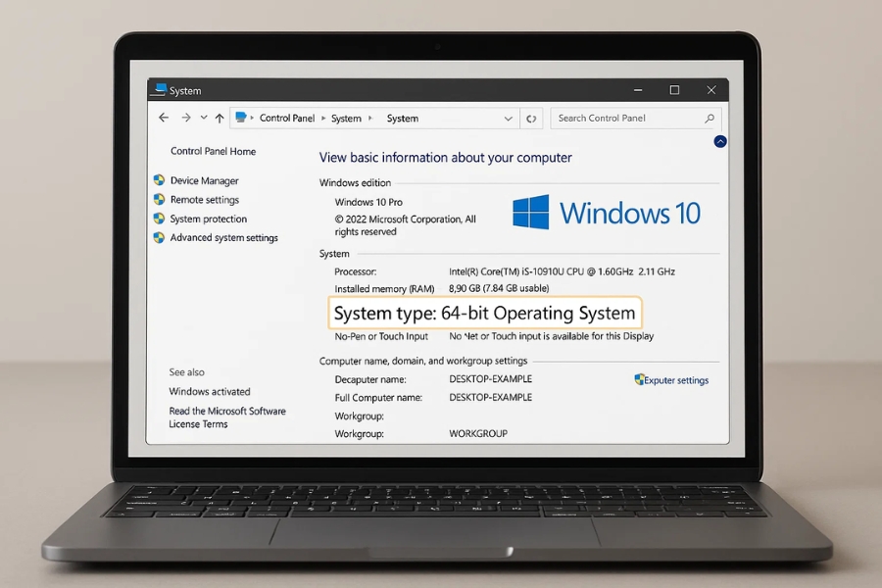Select the Control Panel breadcrumb
This screenshot has height=588, width=882.
point(287,119)
